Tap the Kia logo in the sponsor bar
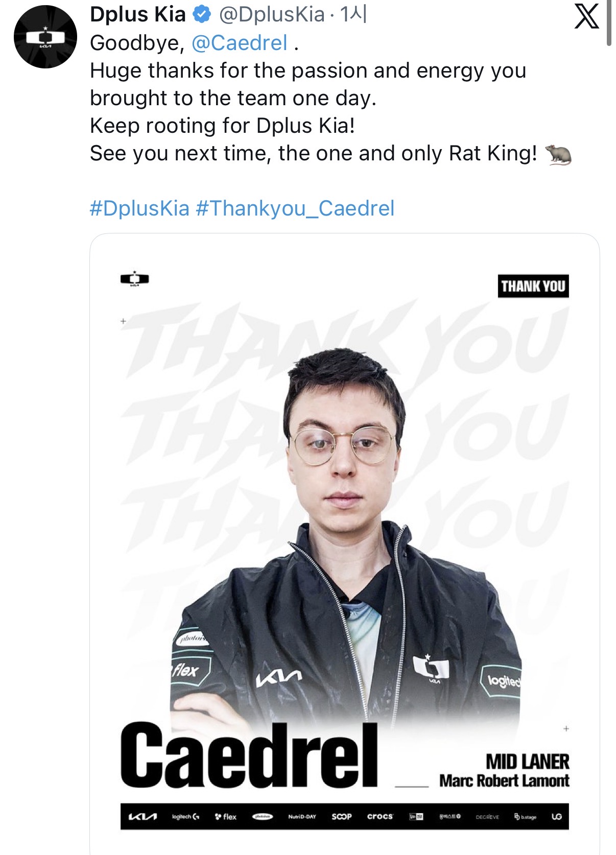This screenshot has width=616, height=855. 143,817
